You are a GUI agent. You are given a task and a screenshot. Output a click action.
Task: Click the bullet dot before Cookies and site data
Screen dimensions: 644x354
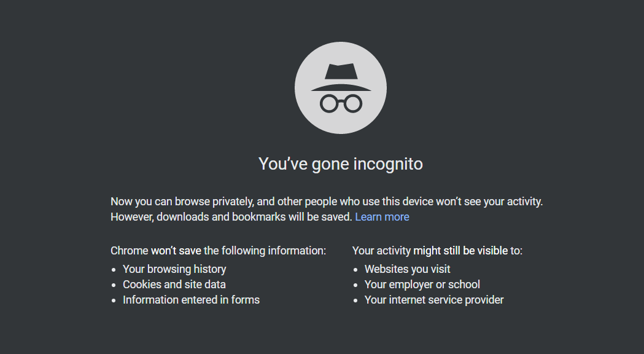coord(114,285)
